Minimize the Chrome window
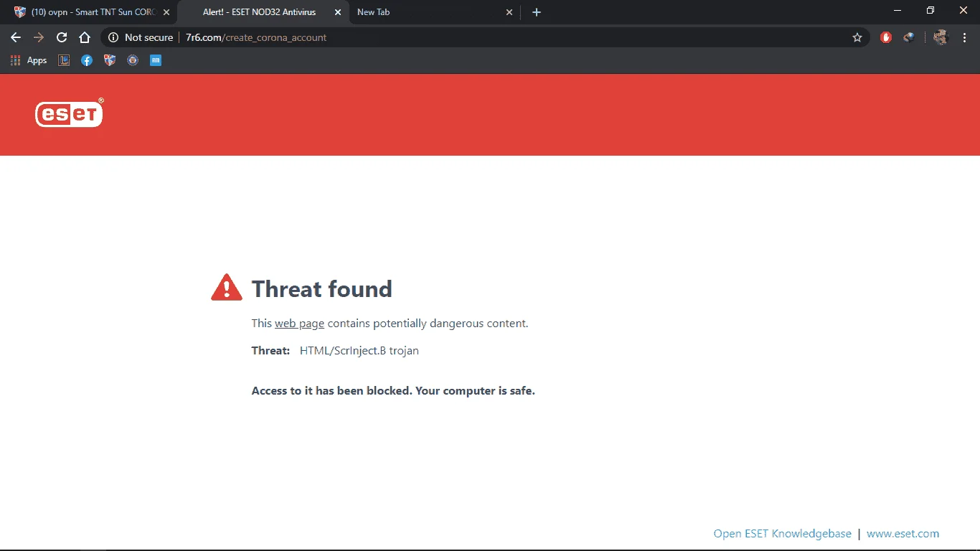 (x=897, y=10)
